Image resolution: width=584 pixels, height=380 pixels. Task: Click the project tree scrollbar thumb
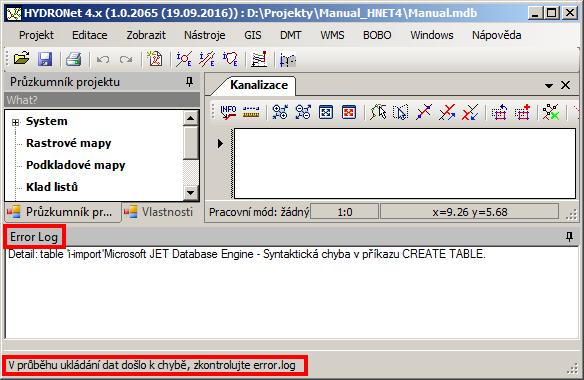[x=190, y=143]
